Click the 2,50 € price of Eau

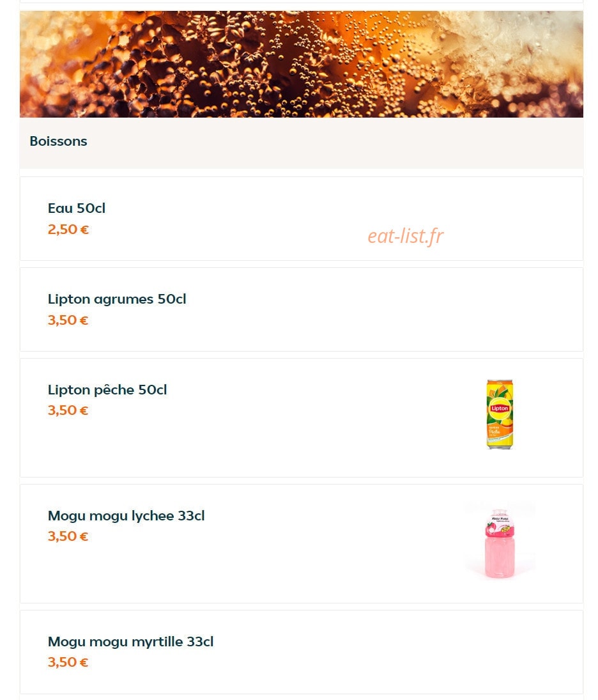68,229
